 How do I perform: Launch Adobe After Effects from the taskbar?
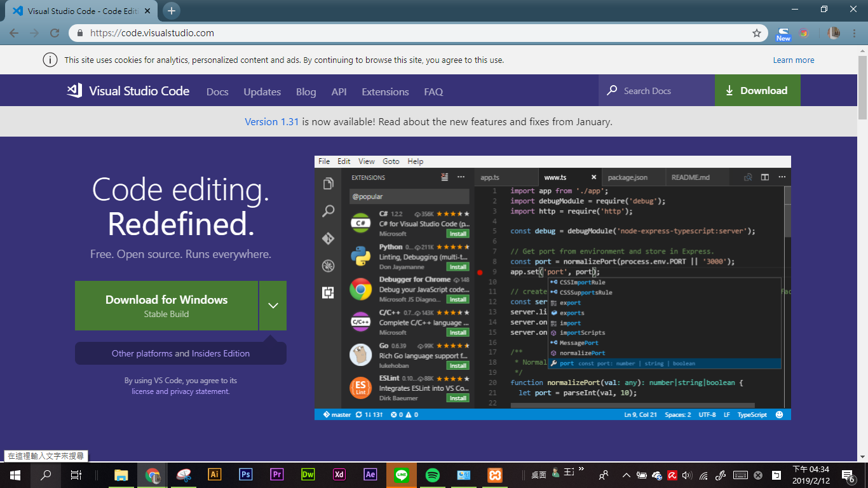pyautogui.click(x=370, y=475)
